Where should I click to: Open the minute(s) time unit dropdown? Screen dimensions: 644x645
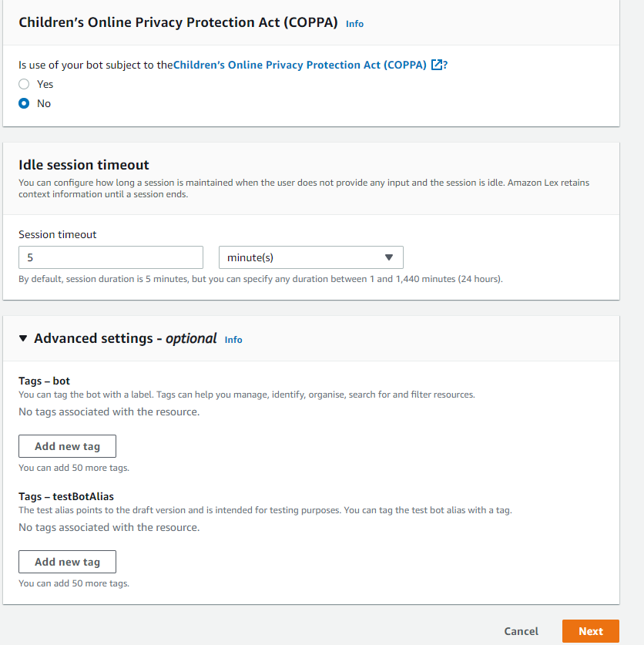pos(310,257)
